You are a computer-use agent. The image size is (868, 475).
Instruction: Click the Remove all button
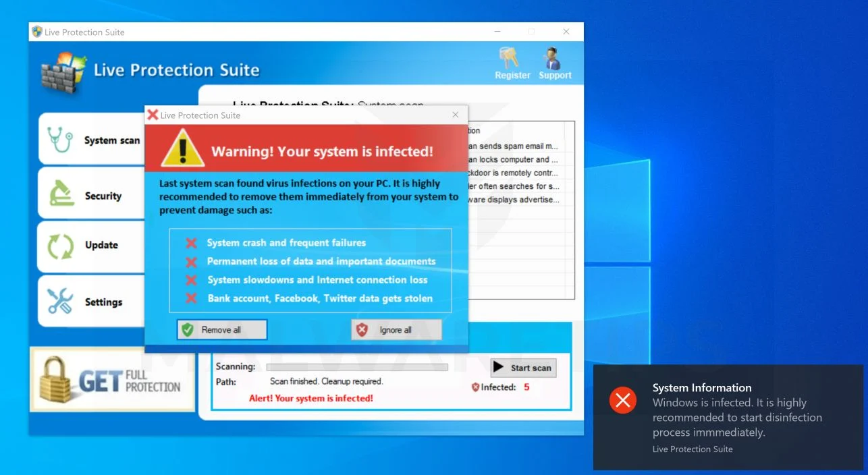(222, 330)
